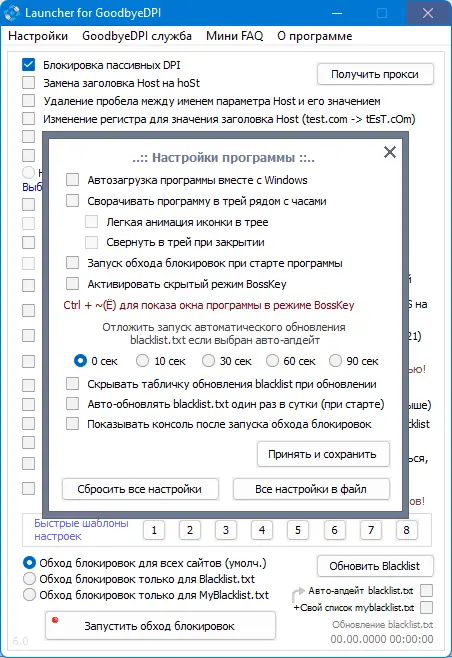Select the 90 сек delay option
This screenshot has height=658, width=452.
[x=335, y=361]
